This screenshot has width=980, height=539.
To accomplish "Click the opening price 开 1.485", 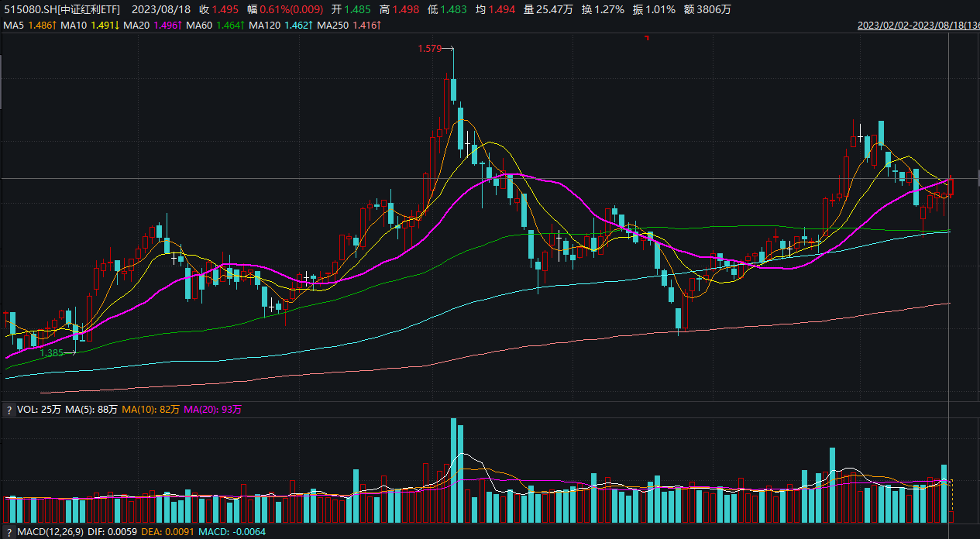I will 351,9.
